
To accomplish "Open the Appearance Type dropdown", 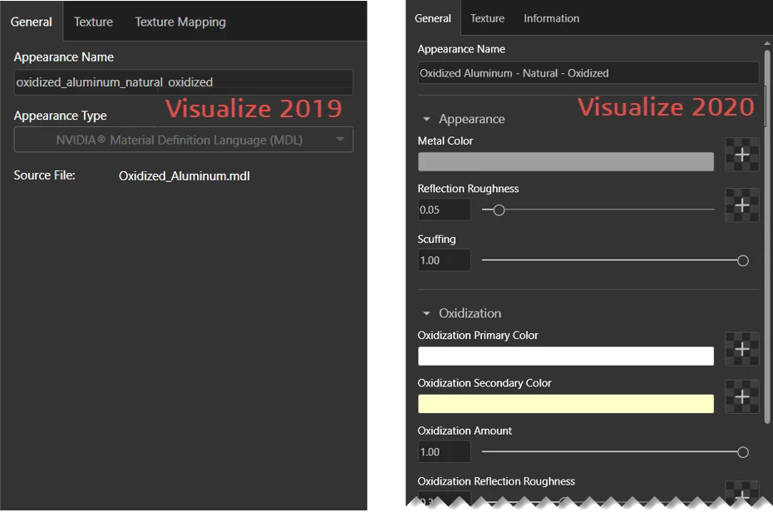I will coord(183,140).
